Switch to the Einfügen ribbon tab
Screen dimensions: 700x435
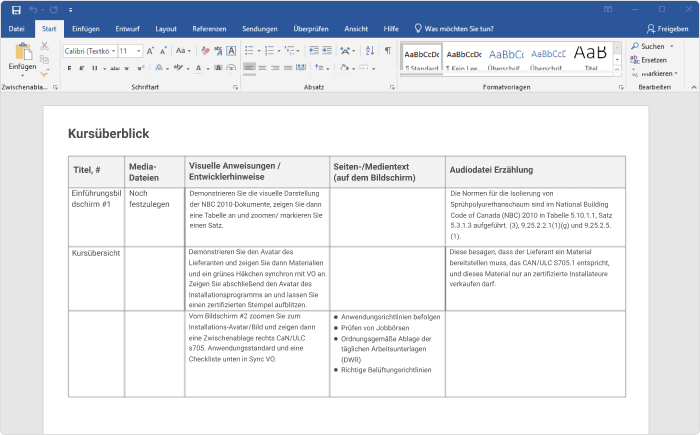coord(86,29)
